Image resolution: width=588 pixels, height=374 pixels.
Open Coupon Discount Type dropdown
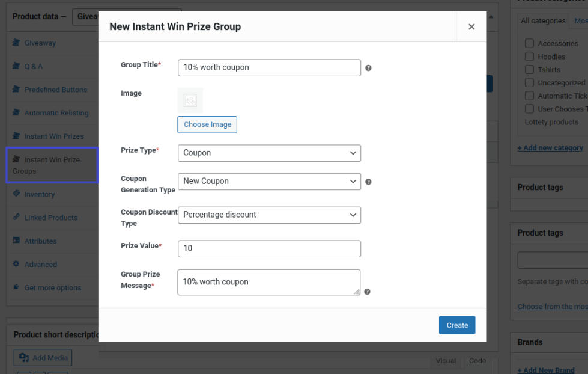(x=269, y=215)
